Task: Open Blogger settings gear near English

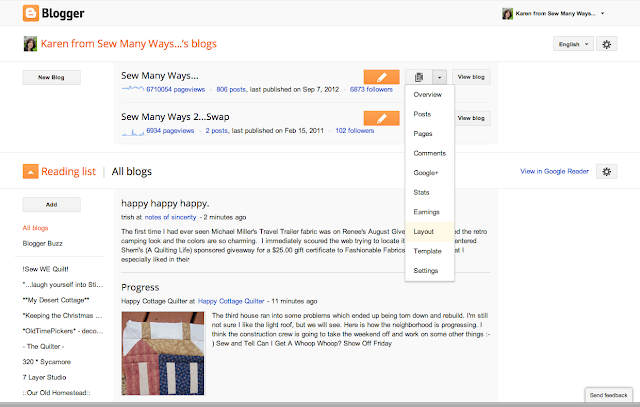Action: (x=607, y=44)
